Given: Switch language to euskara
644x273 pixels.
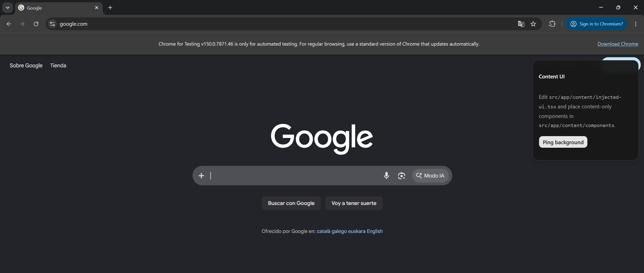Looking at the screenshot, I should point(357,231).
